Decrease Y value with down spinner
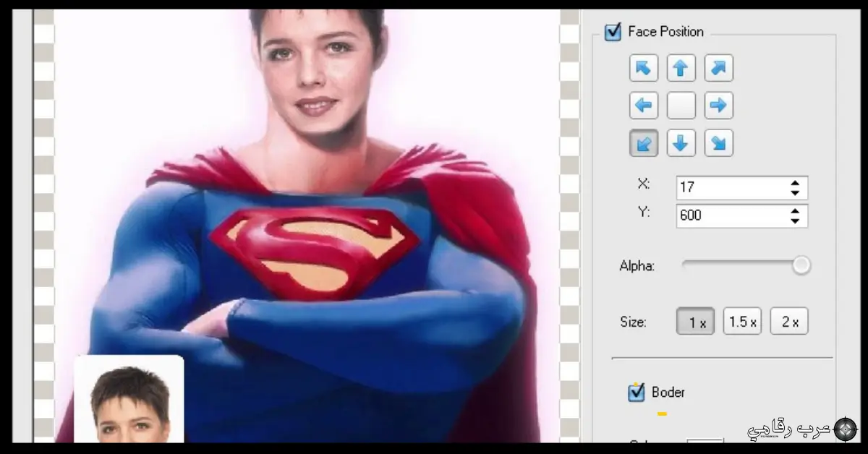The width and height of the screenshot is (868, 454). tap(795, 220)
